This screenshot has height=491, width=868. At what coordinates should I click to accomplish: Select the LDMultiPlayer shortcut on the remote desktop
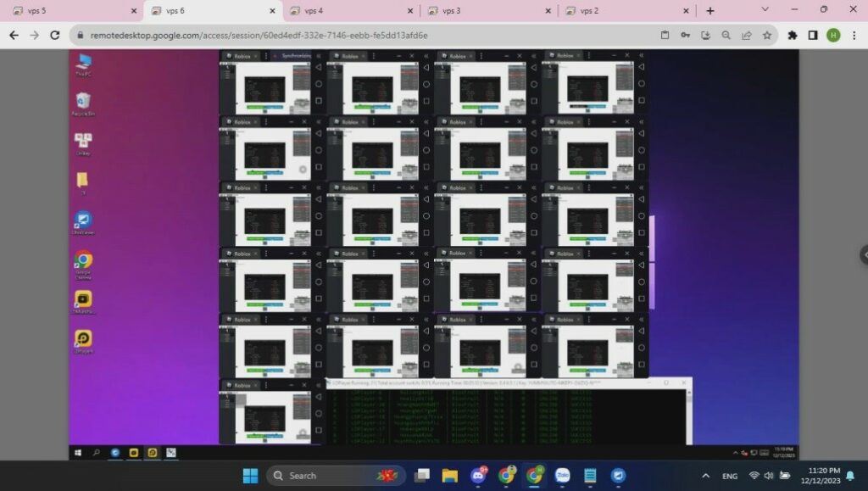(x=84, y=303)
